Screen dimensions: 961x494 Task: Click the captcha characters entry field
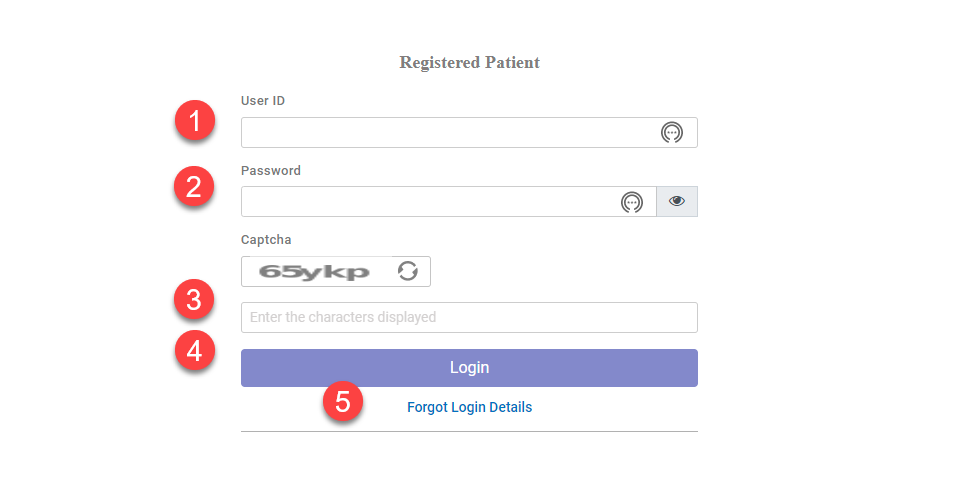coord(469,317)
